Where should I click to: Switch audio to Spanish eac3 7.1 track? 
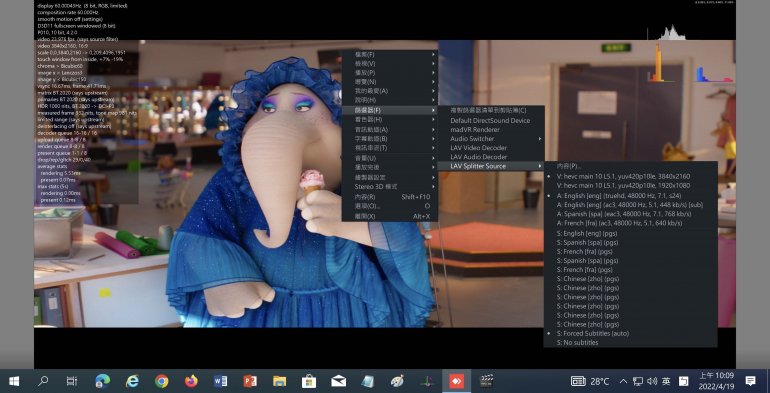[x=624, y=214]
